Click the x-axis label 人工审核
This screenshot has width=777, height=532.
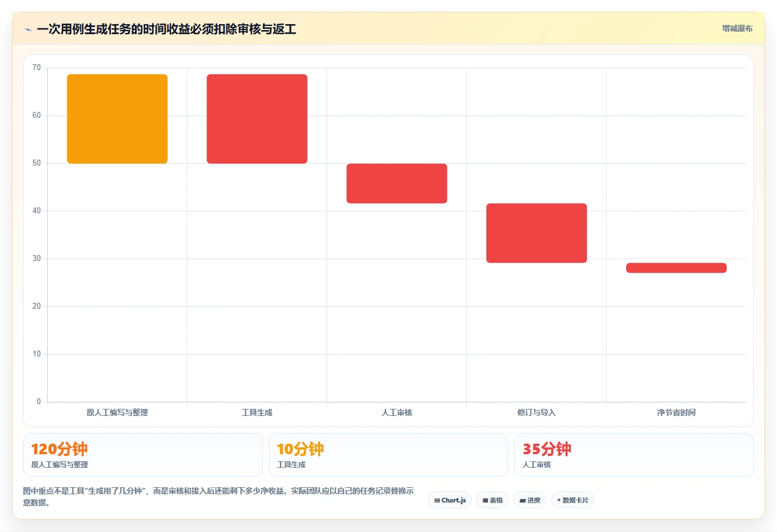pos(397,412)
